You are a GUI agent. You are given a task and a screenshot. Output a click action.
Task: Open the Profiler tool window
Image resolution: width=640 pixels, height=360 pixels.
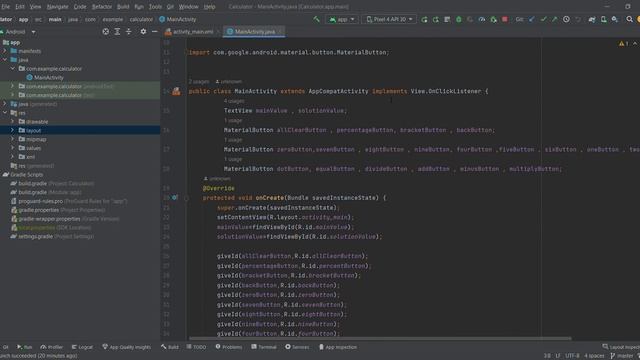51,347
